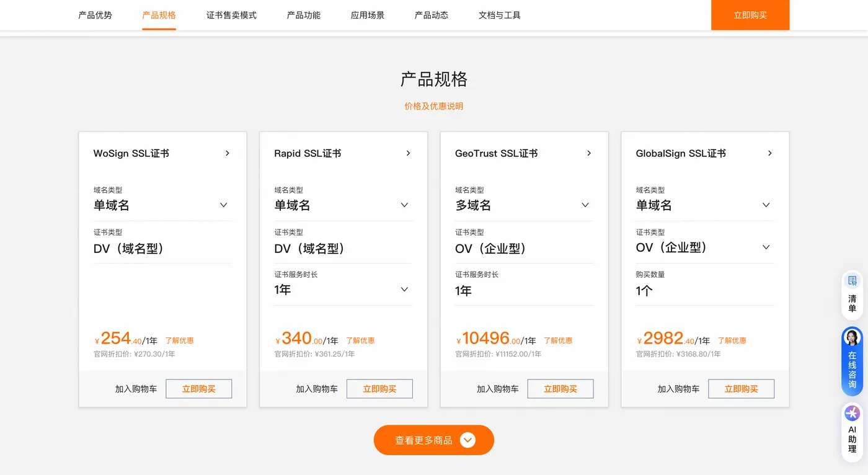
Task: Add Rapid SSL证书 to cart via 加入购物车
Action: 317,389
